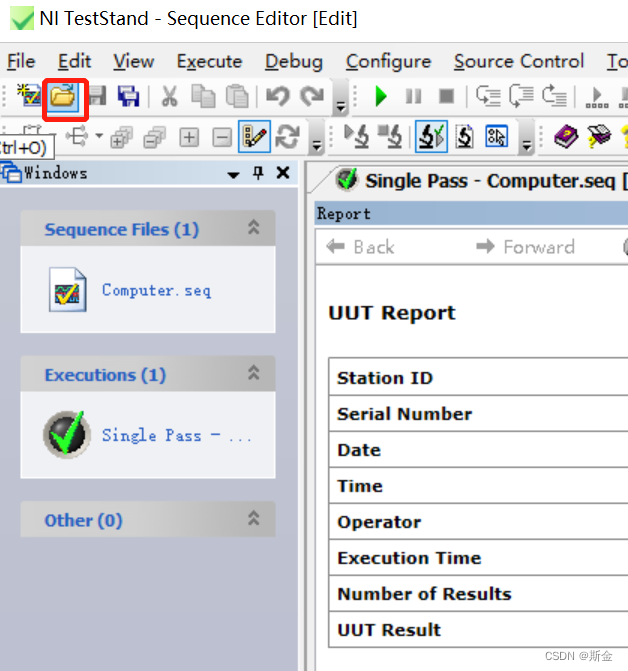Click the Refresh circular arrows icon
Image resolution: width=628 pixels, height=671 pixels.
tap(287, 137)
